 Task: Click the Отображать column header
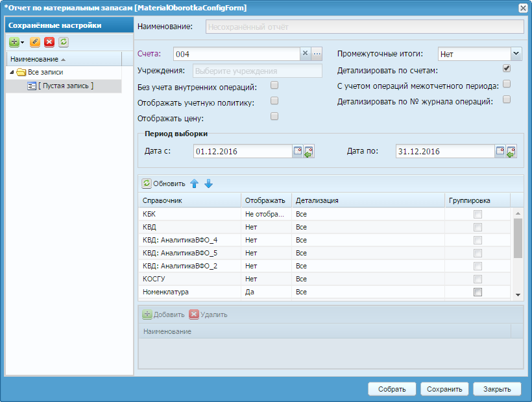[267, 200]
